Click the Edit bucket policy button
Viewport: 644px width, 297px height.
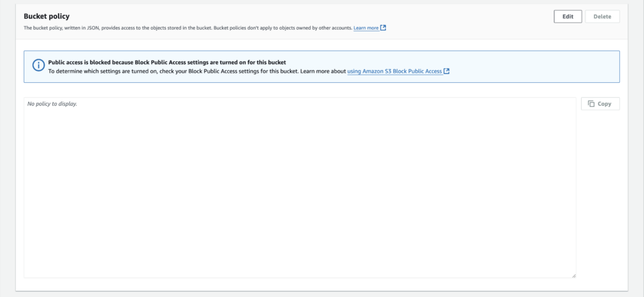(x=567, y=17)
